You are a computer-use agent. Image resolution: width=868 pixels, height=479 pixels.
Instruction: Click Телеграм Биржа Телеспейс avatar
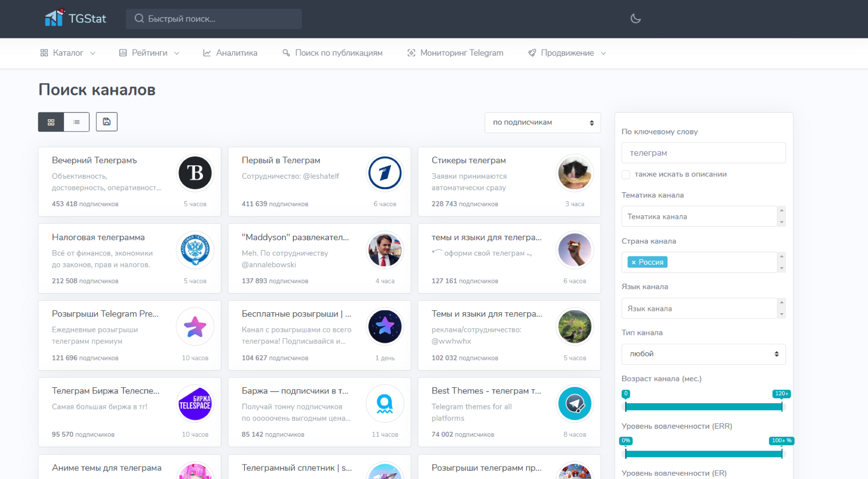[x=195, y=404]
